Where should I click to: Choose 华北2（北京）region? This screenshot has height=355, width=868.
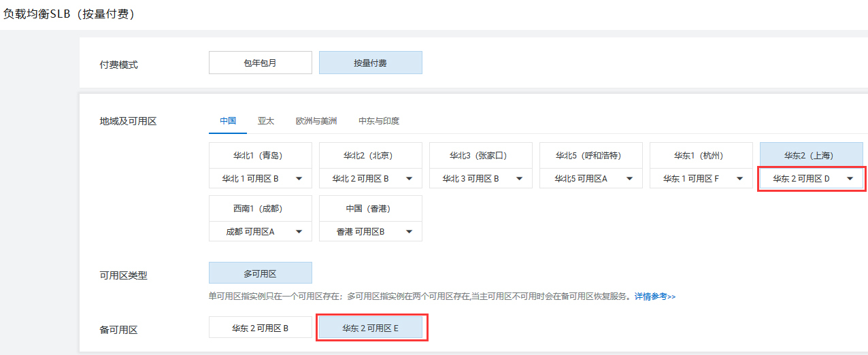(370, 155)
